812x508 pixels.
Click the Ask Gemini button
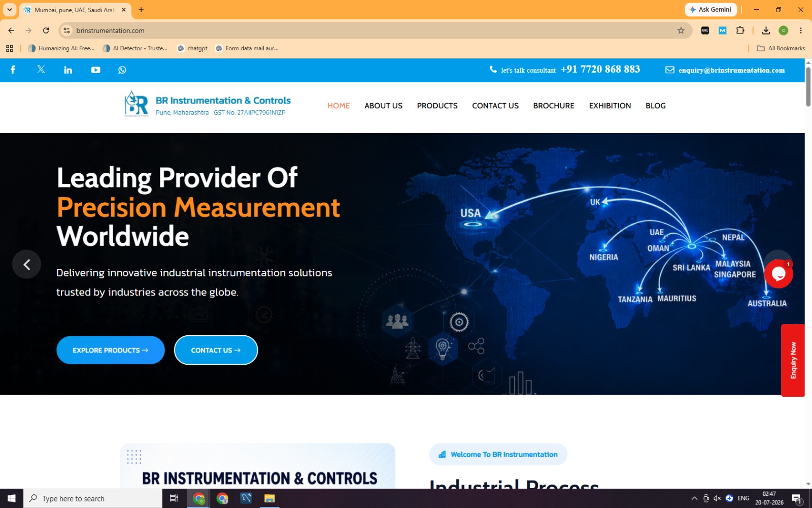click(x=710, y=10)
